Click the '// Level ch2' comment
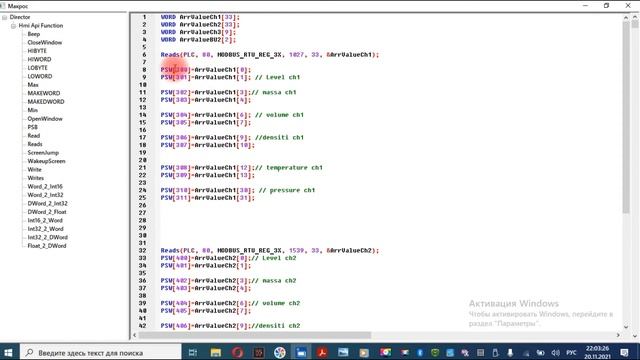The image size is (640, 360). (x=273, y=258)
